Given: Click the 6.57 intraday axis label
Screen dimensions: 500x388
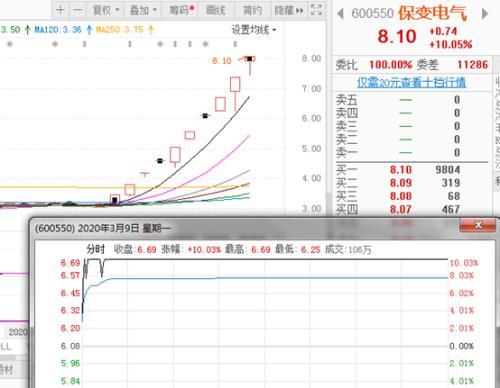Looking at the screenshot, I should coord(70,275).
